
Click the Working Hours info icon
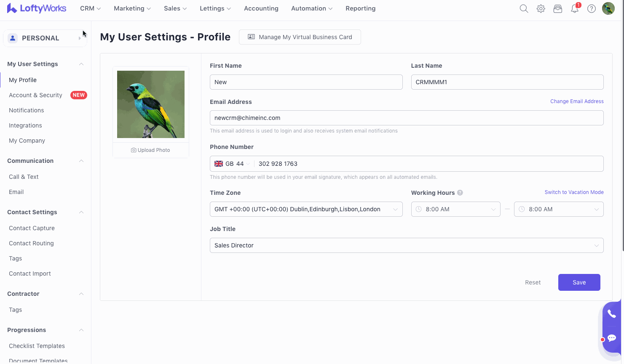click(460, 193)
